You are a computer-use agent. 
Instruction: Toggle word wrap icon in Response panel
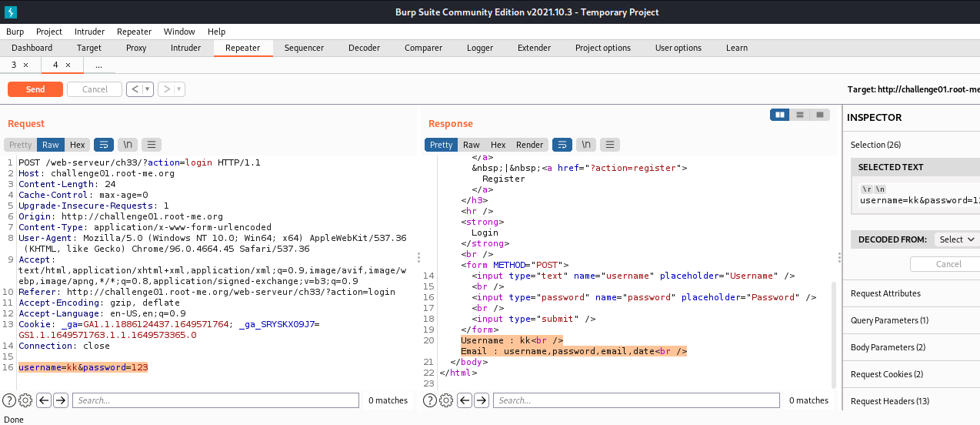click(562, 145)
